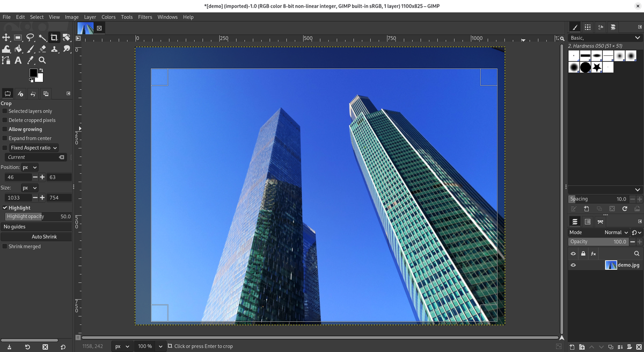This screenshot has width=644, height=352.
Task: Select the Smudge tool
Action: point(67,49)
